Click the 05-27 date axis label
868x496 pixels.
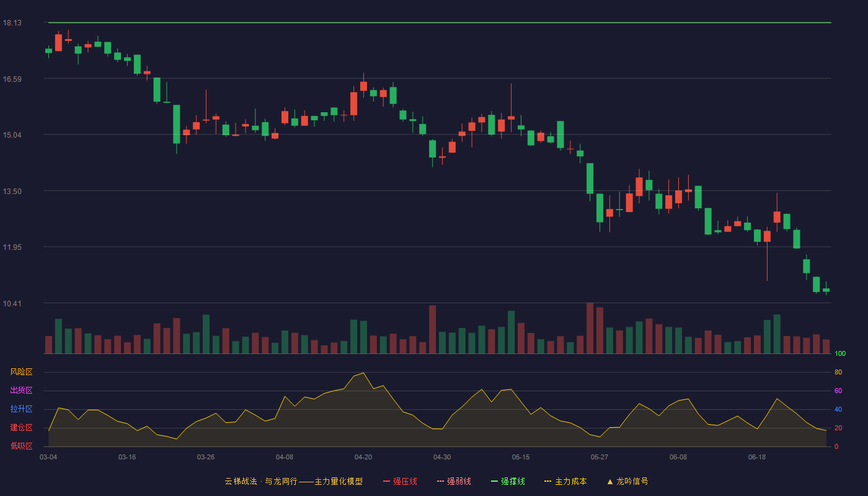600,457
